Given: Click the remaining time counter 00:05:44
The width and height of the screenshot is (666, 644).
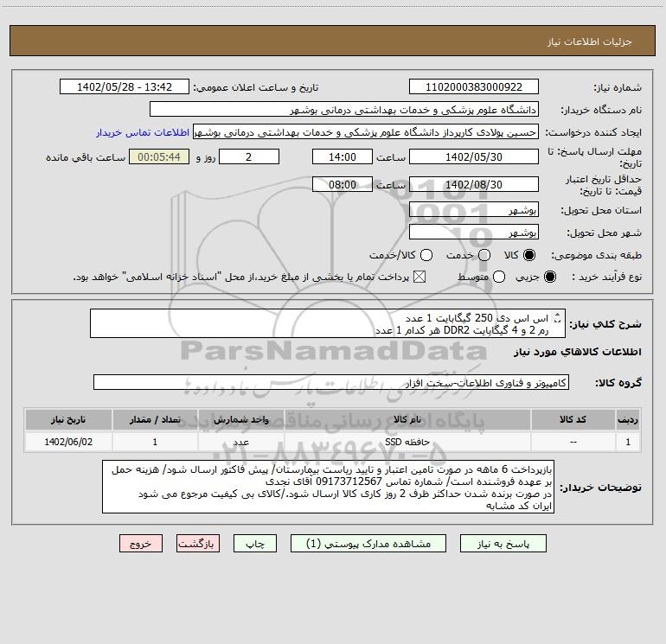Looking at the screenshot, I should [x=159, y=156].
